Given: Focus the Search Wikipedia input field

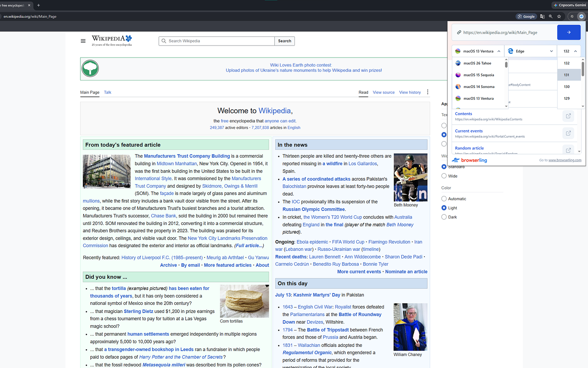Looking at the screenshot, I should coord(217,41).
